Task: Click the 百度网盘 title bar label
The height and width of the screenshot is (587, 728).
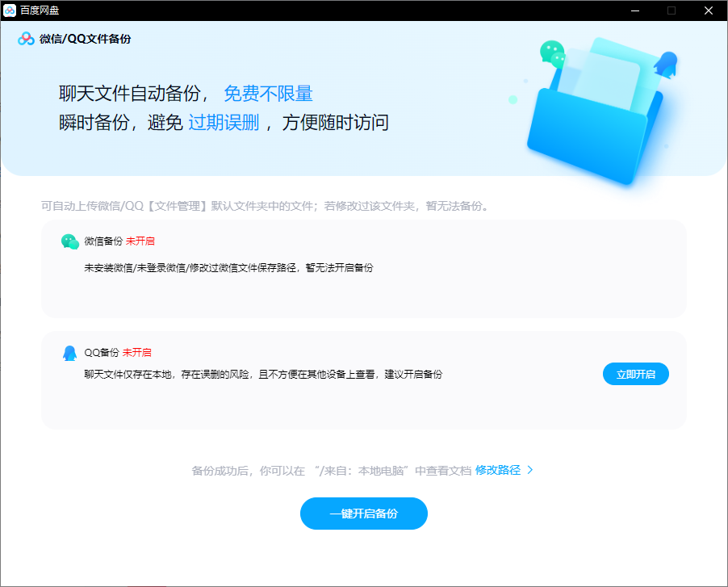Action: 41,10
